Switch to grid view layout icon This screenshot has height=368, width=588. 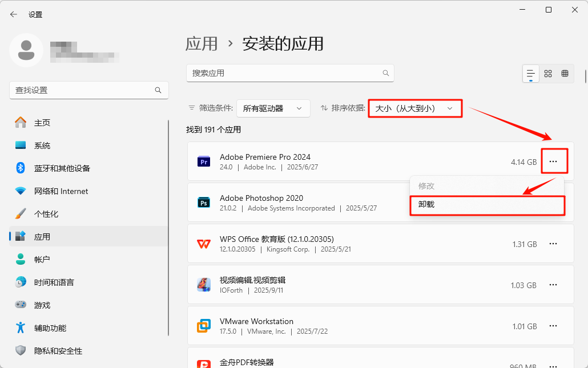(x=548, y=74)
